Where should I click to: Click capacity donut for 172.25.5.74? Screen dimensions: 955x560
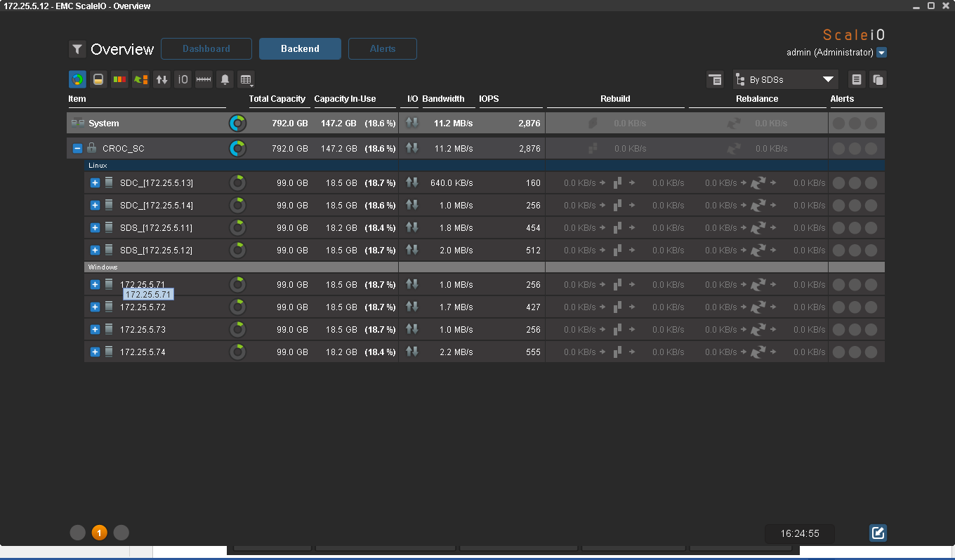[238, 352]
